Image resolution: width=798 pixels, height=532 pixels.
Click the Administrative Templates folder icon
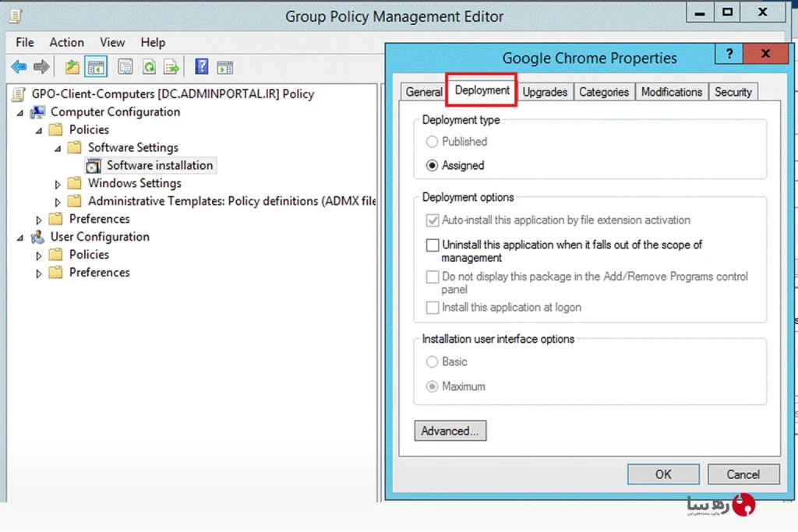[75, 201]
